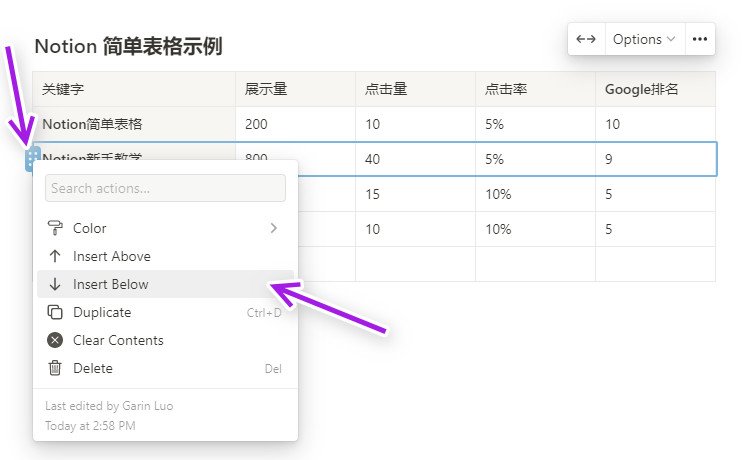The image size is (748, 460).
Task: Expand Color submenu chevron arrow
Action: [x=273, y=228]
